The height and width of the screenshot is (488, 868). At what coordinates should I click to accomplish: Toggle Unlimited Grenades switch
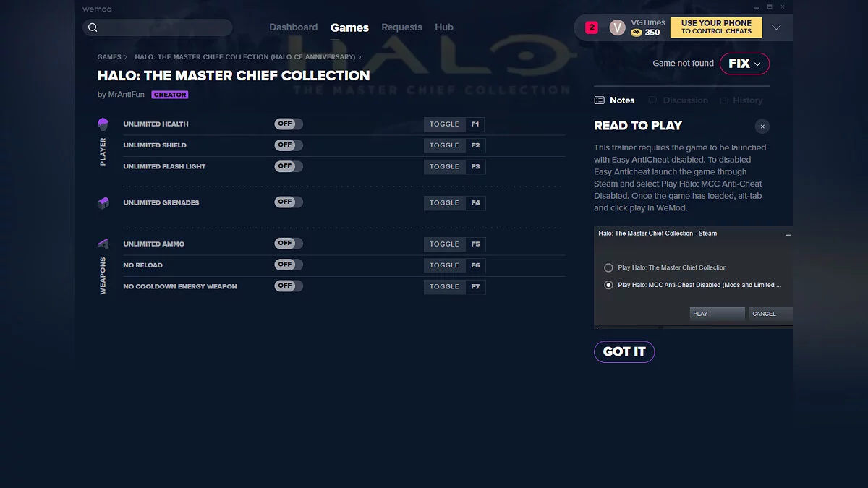tap(289, 202)
